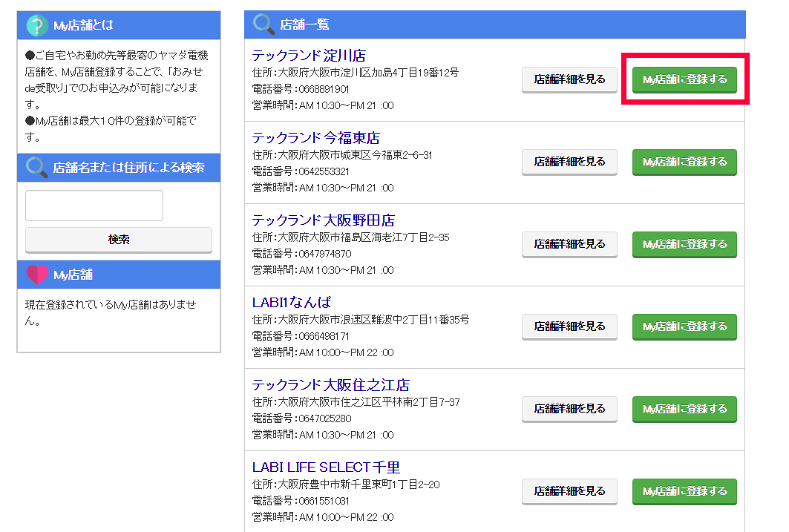The height and width of the screenshot is (532, 789).
Task: Click the magnifier icon beside 店舗一覧
Action: (263, 24)
